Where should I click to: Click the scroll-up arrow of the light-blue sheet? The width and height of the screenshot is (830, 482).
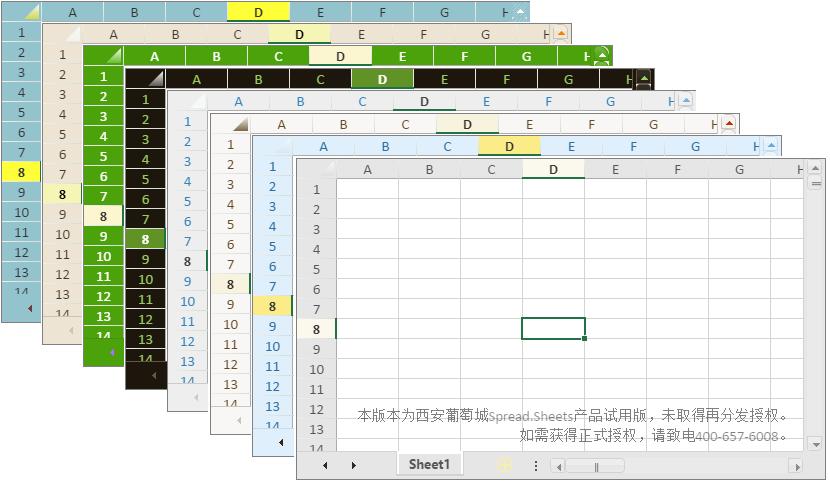pyautogui.click(x=771, y=145)
